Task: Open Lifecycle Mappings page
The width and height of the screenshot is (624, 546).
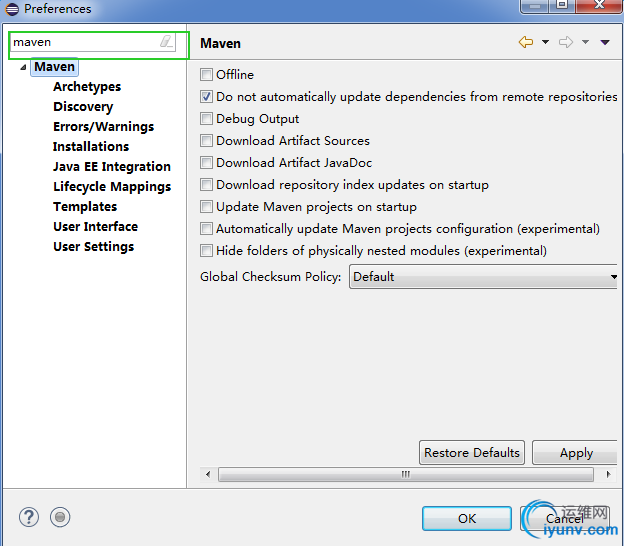Action: pyautogui.click(x=112, y=187)
